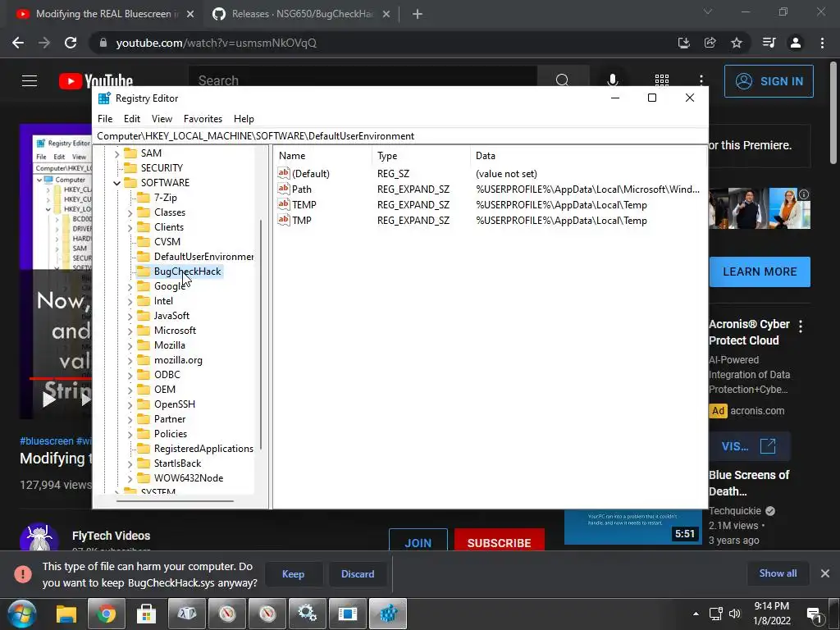This screenshot has width=840, height=630.
Task: Click the video red progress bar
Action: pos(60,378)
